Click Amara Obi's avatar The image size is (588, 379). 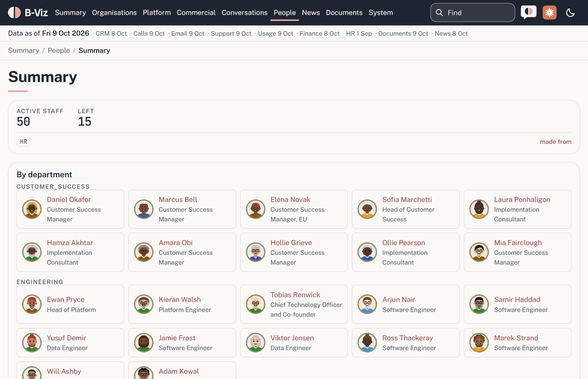tap(144, 252)
